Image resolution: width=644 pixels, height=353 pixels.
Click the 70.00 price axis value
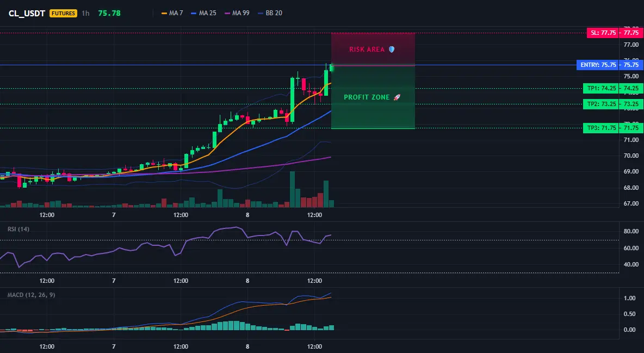coord(631,156)
